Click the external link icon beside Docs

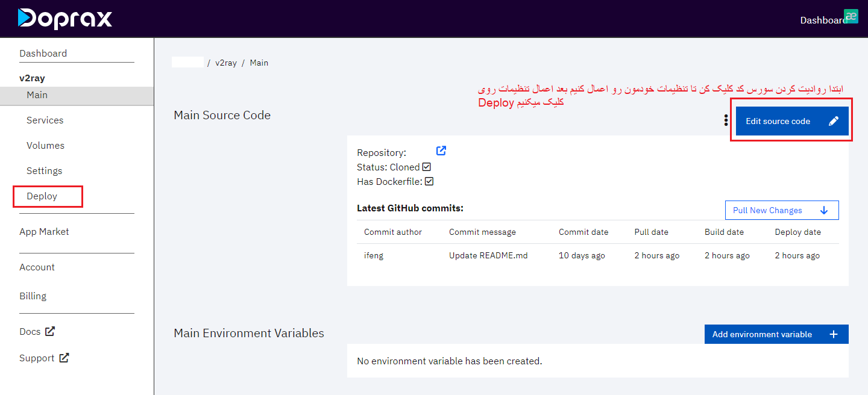[x=50, y=331]
